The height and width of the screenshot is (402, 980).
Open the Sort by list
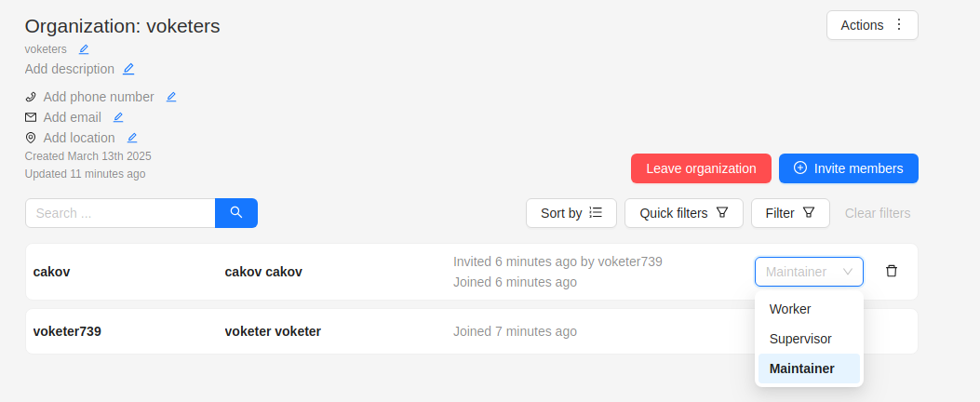571,213
